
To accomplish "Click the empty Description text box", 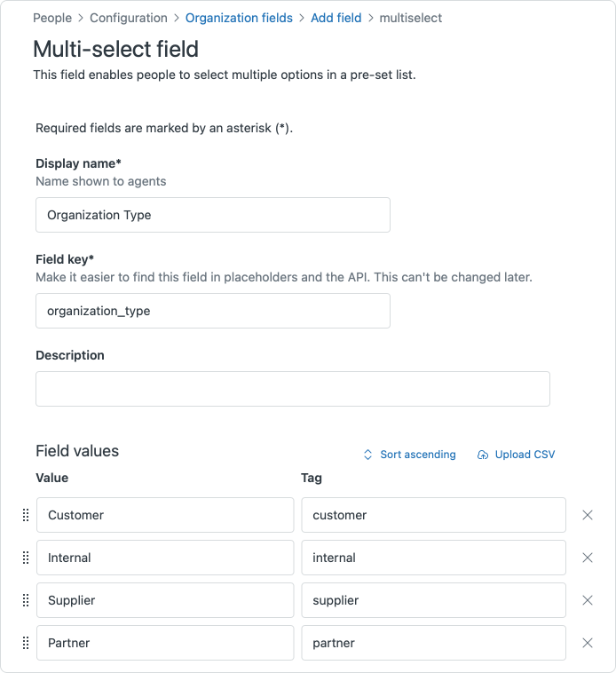I will [x=293, y=389].
